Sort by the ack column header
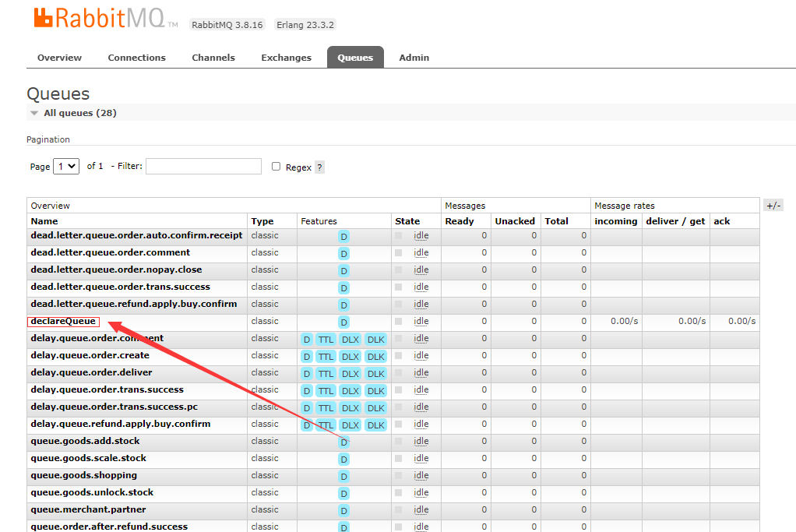The image size is (796, 532). [x=721, y=220]
